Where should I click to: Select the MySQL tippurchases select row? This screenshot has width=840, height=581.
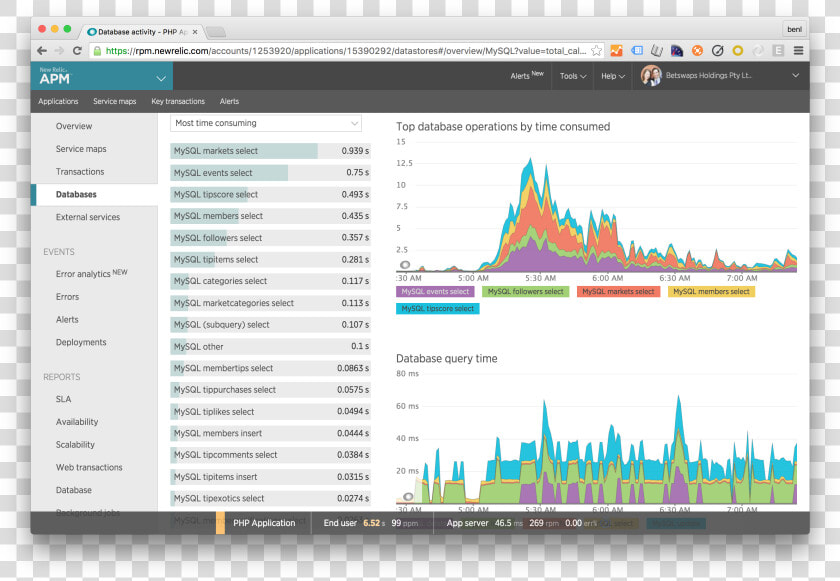(x=271, y=390)
